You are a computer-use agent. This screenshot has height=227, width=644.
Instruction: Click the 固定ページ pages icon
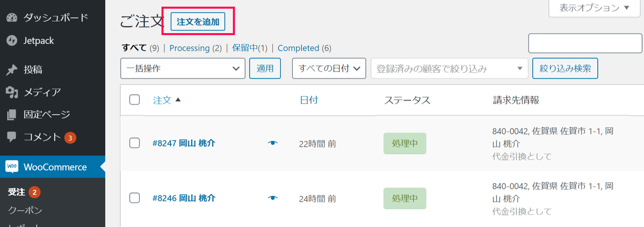pyautogui.click(x=12, y=115)
